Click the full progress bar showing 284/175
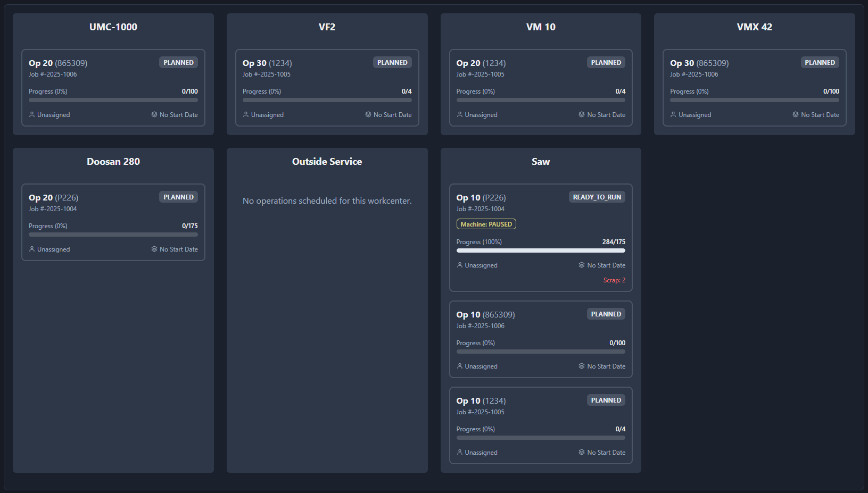868x493 pixels. (541, 250)
